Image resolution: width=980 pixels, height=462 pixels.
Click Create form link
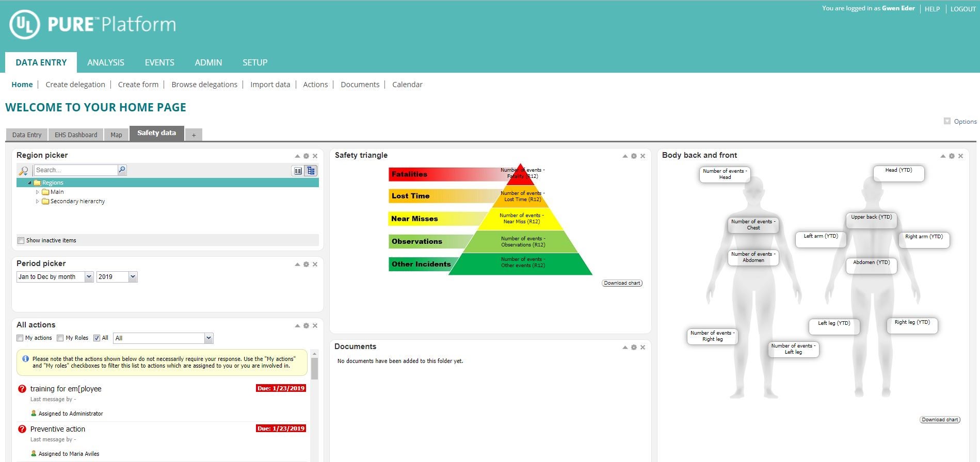click(x=138, y=85)
